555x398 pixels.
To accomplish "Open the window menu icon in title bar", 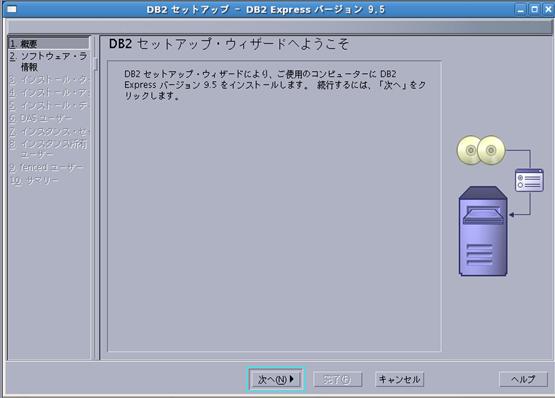I will pos(12,9).
